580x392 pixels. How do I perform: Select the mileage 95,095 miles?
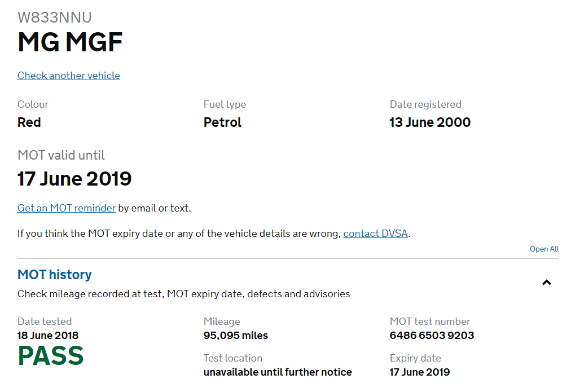pyautogui.click(x=236, y=336)
